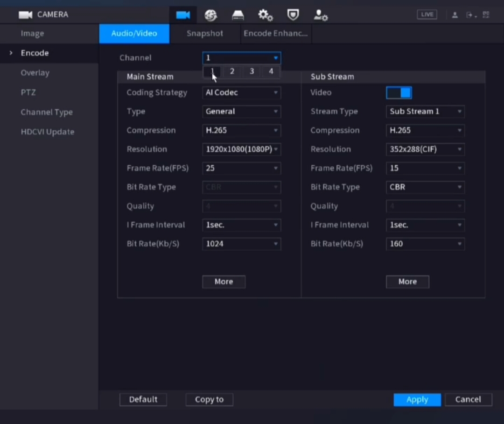Open Sub Stream Bit Rate dropdown

[x=425, y=244]
